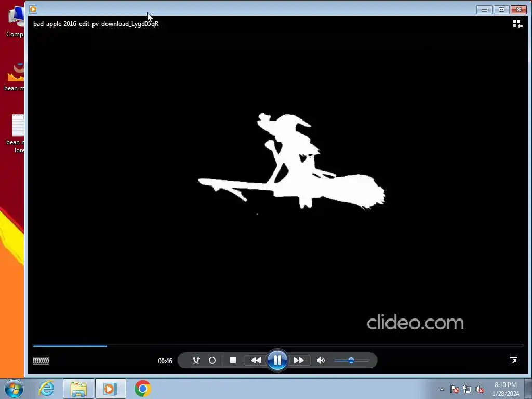Open the Windows Start menu
The width and height of the screenshot is (532, 399).
(14, 389)
